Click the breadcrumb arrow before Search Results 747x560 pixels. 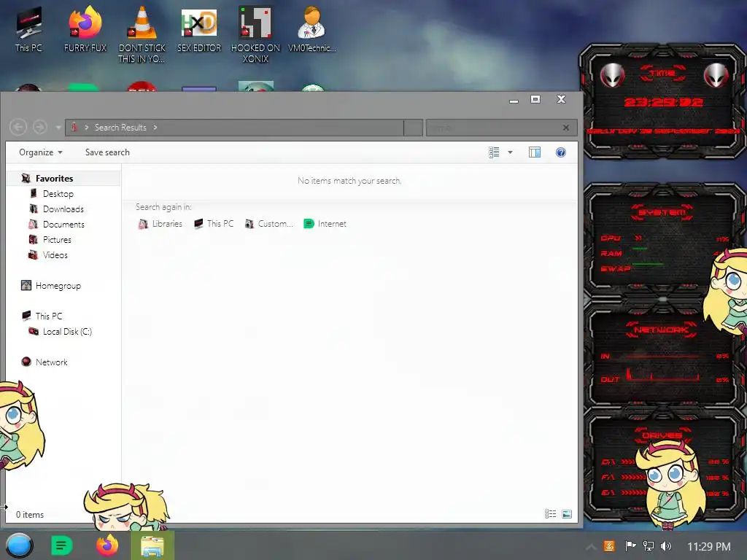pos(87,128)
